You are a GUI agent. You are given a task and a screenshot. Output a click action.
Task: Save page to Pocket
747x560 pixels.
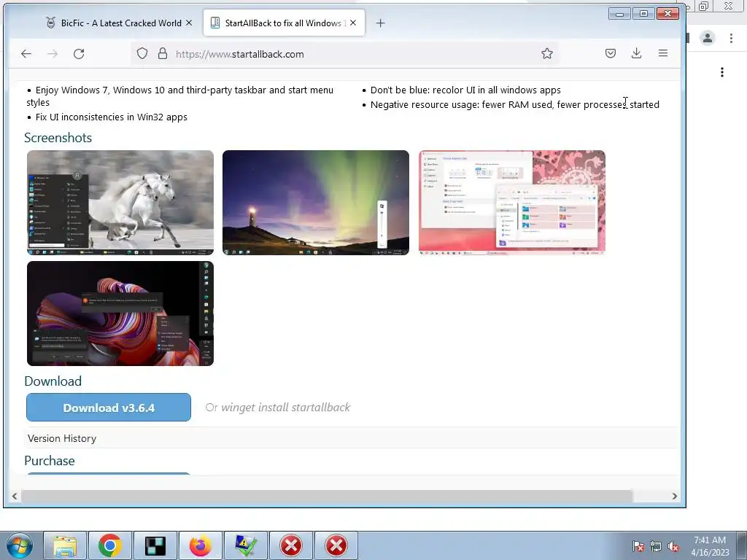click(x=611, y=53)
